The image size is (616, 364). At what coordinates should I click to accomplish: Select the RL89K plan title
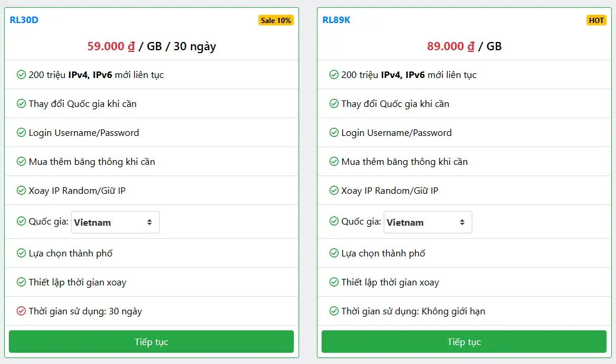(337, 19)
